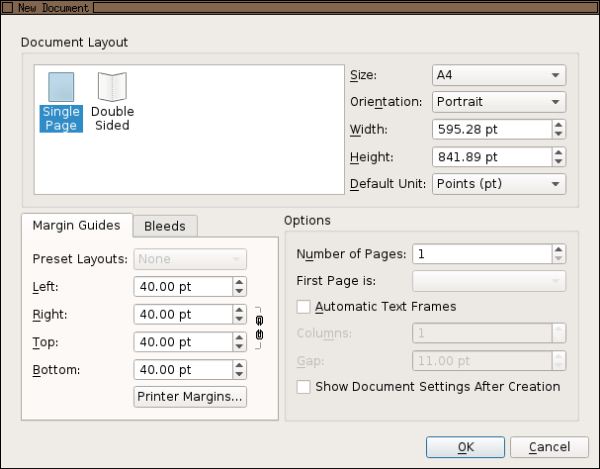The width and height of the screenshot is (600, 469).
Task: Toggle the margin link chain icon
Action: point(260,327)
